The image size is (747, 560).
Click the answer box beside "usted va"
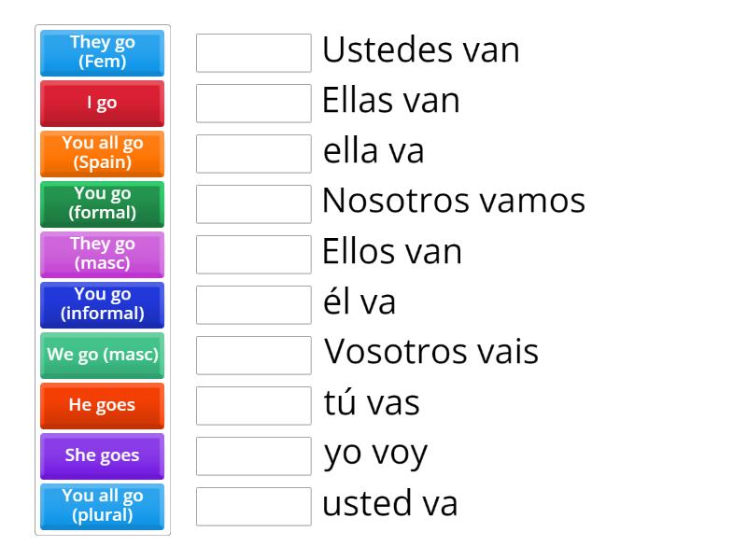coord(253,507)
